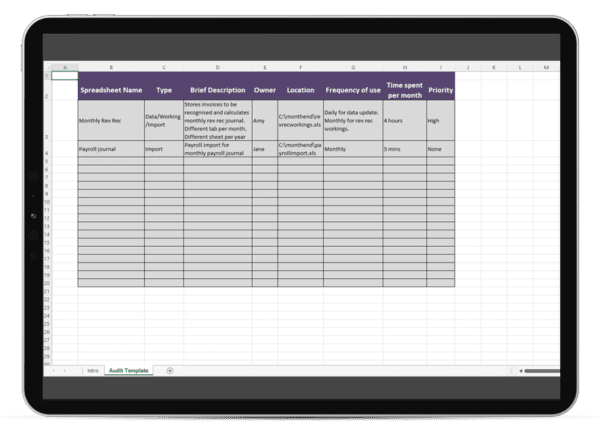Viewport: 600px width, 441px height.
Task: Click the horizontal scrollbar thumb
Action: (542, 371)
